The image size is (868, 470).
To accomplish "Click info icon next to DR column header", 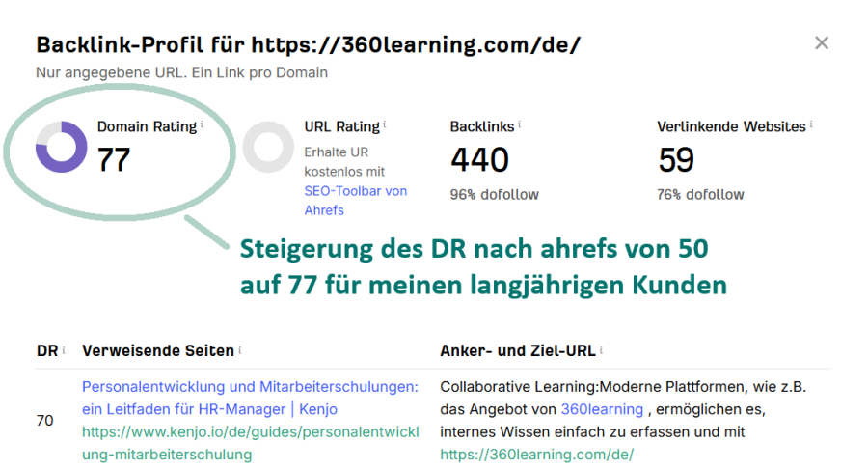I will pyautogui.click(x=64, y=350).
